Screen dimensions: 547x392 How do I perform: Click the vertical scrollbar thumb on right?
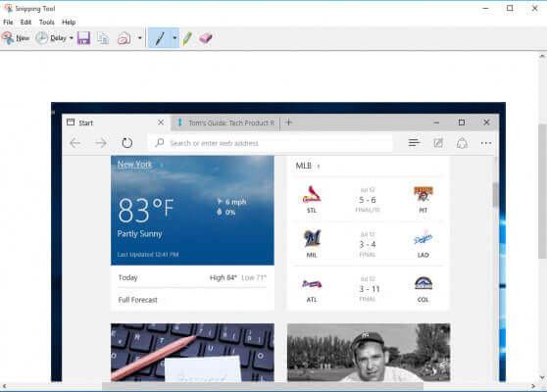(x=542, y=191)
